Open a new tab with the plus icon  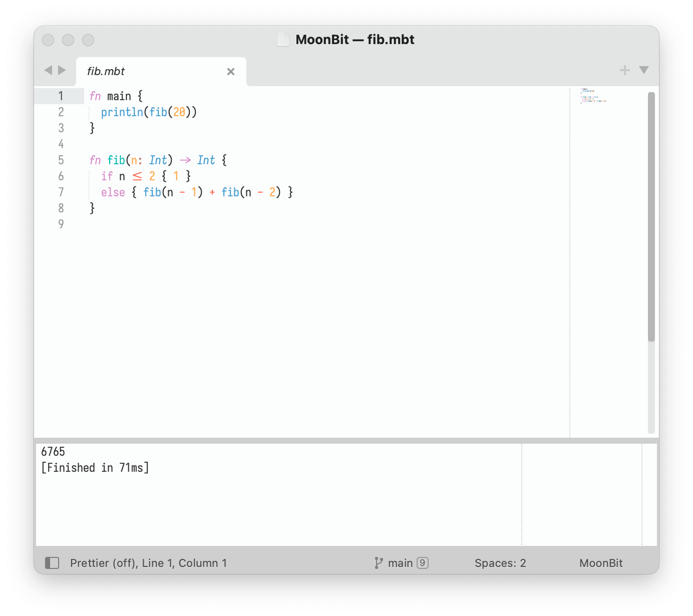[624, 70]
